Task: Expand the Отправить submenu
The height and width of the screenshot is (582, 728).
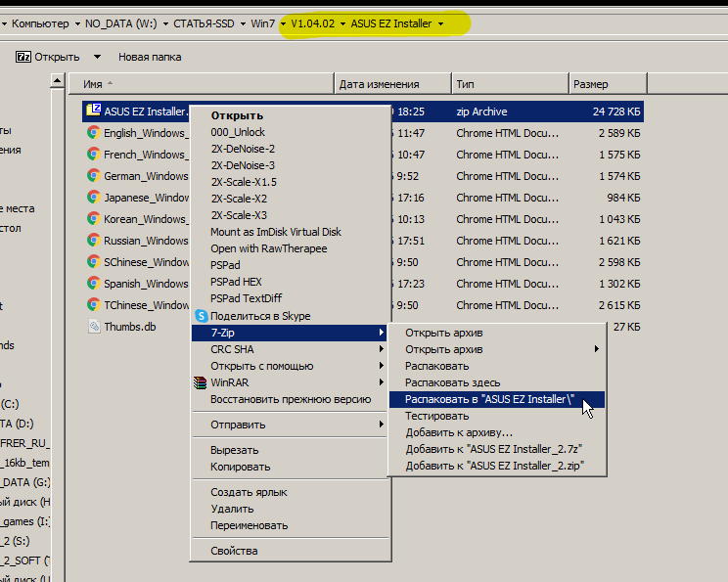Action: [x=381, y=425]
